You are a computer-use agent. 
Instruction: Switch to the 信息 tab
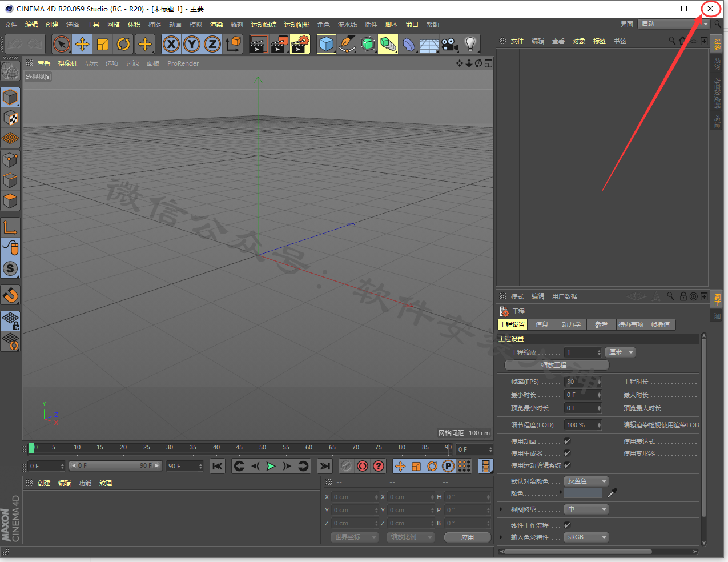(542, 324)
